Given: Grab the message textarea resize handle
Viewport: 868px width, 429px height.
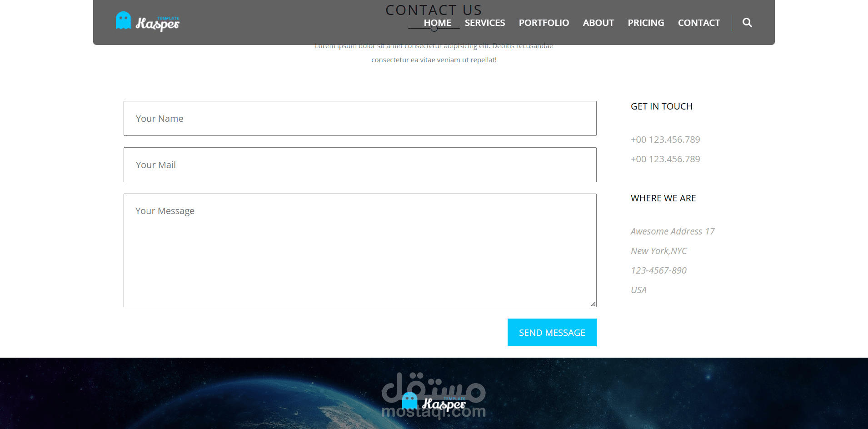Looking at the screenshot, I should tap(594, 304).
